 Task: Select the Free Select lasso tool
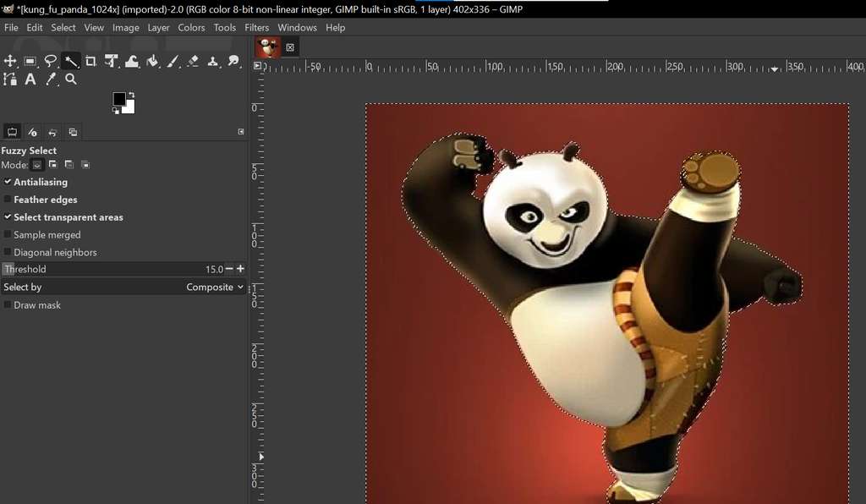click(x=51, y=61)
